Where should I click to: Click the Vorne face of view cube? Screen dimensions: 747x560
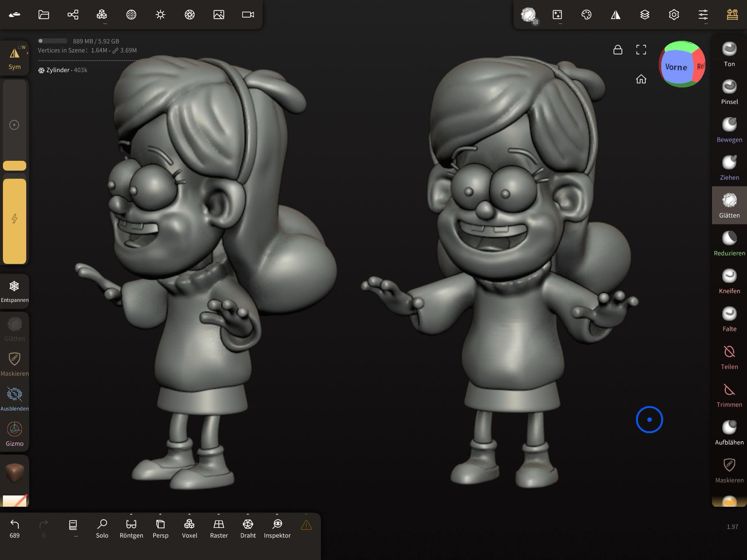(x=676, y=67)
